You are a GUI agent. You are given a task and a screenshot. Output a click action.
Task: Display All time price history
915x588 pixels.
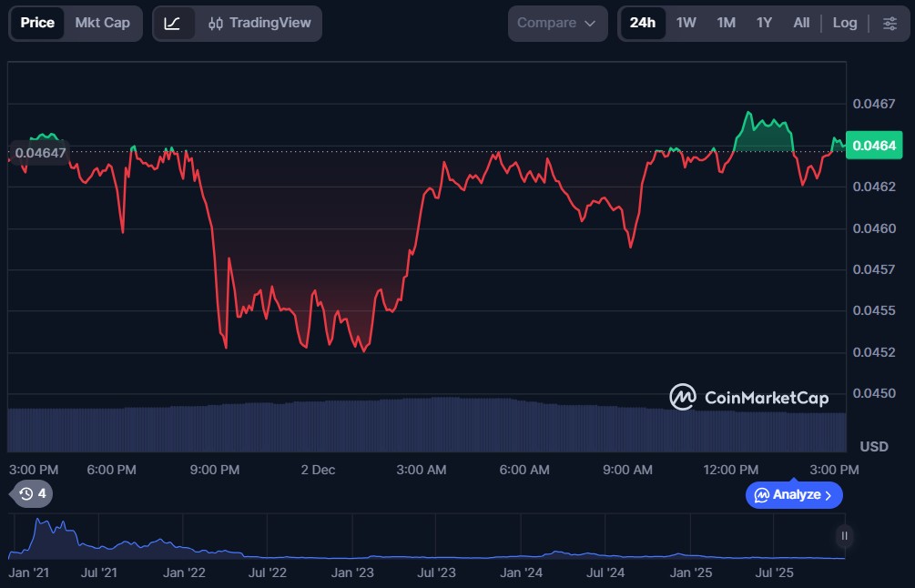[x=801, y=23]
